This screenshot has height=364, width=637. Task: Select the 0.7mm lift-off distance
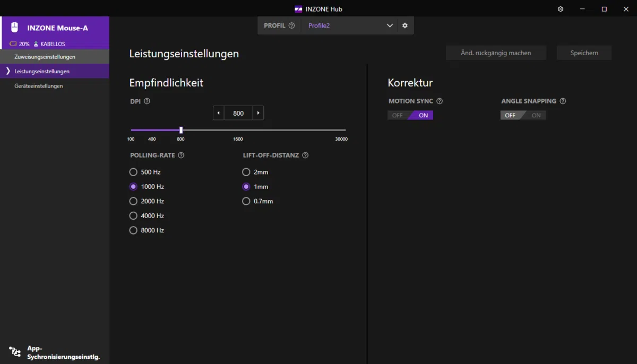coord(246,201)
